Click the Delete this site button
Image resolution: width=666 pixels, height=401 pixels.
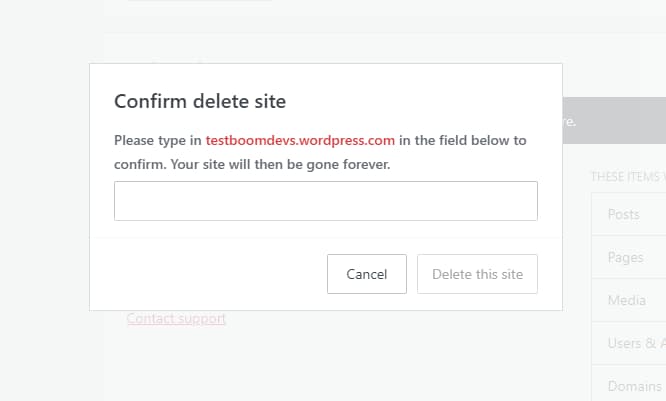click(x=477, y=274)
